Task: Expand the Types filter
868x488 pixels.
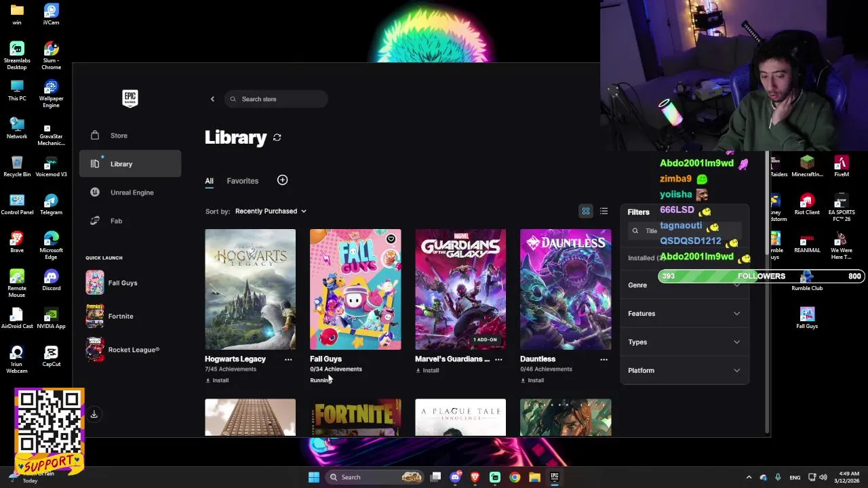Action: point(684,342)
